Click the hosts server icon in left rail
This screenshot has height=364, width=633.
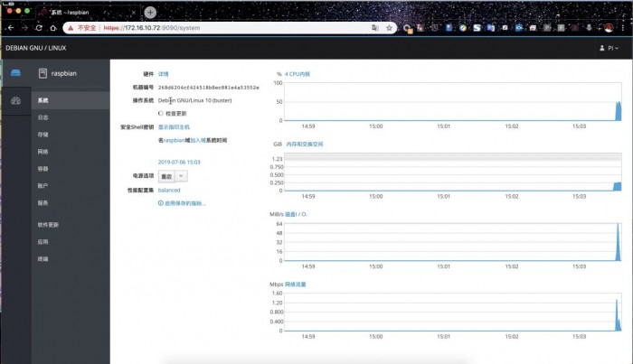coord(14,73)
